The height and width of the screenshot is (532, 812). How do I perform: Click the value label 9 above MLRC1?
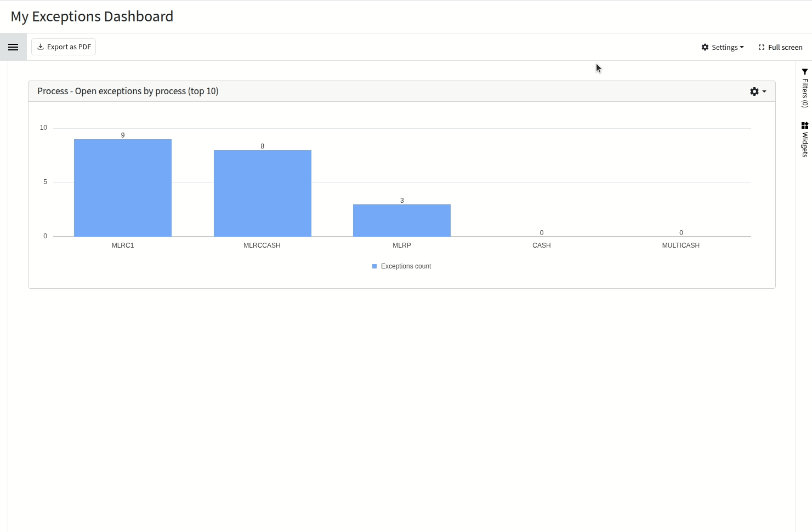pos(123,135)
